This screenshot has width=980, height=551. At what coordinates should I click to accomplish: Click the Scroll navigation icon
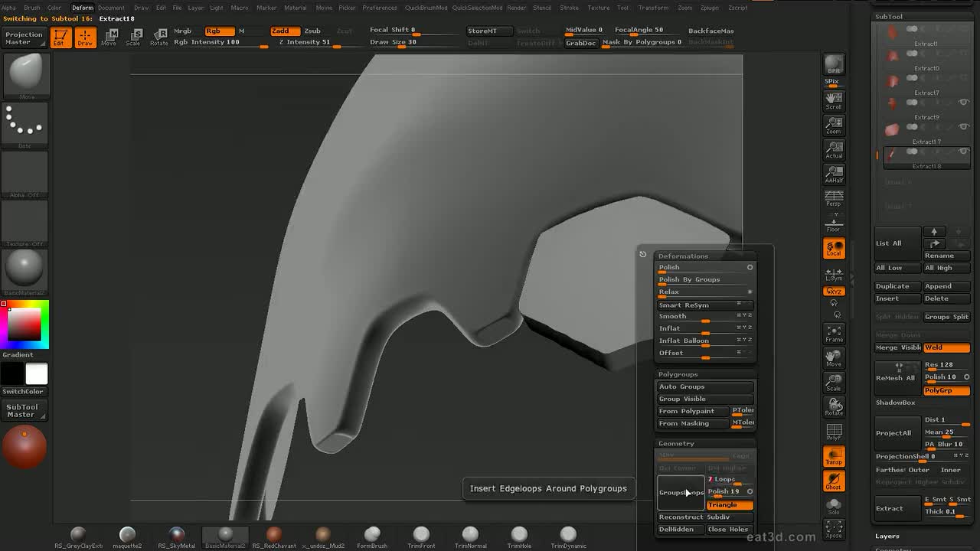click(834, 101)
